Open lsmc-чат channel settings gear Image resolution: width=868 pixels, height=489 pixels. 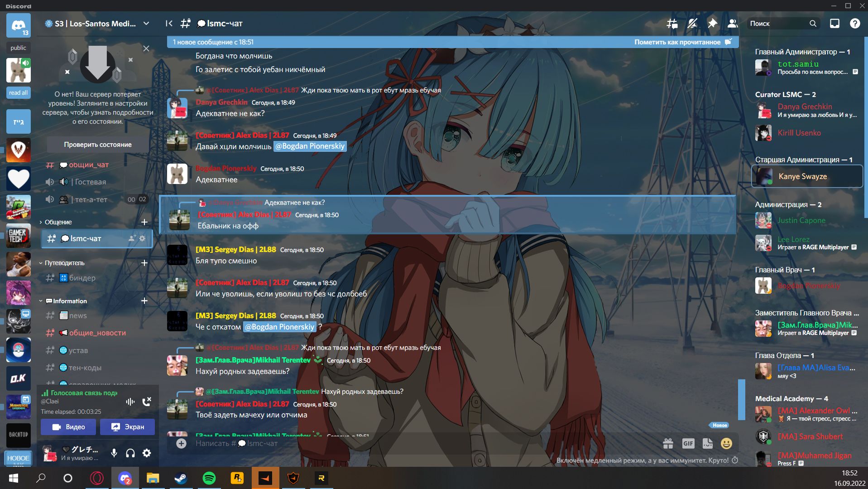pos(143,238)
